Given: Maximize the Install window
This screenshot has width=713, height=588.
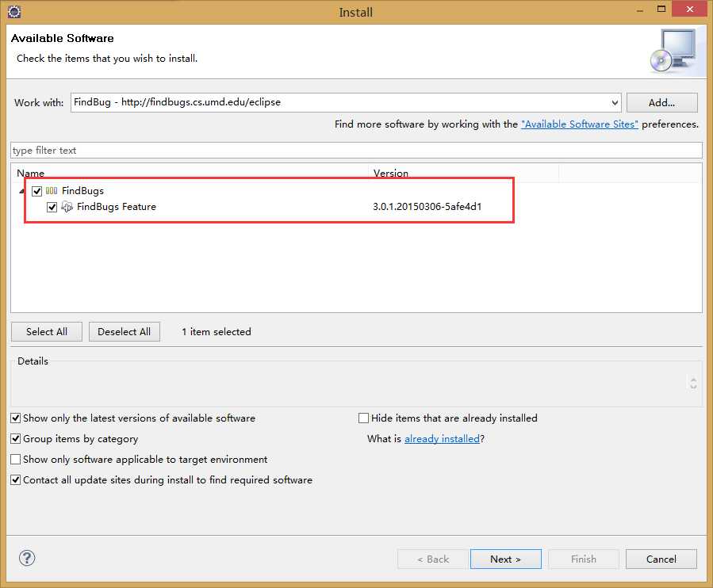Looking at the screenshot, I should click(661, 9).
